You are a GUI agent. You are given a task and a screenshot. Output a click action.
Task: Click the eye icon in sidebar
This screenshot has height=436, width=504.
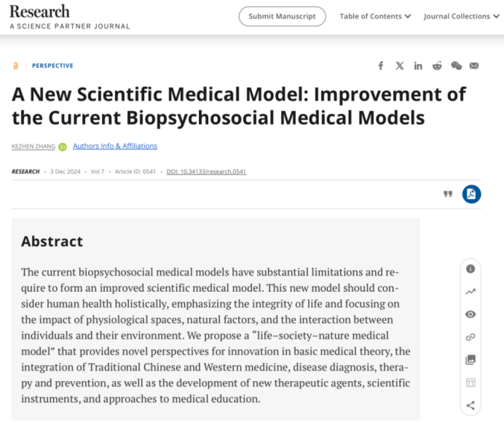coord(471,314)
